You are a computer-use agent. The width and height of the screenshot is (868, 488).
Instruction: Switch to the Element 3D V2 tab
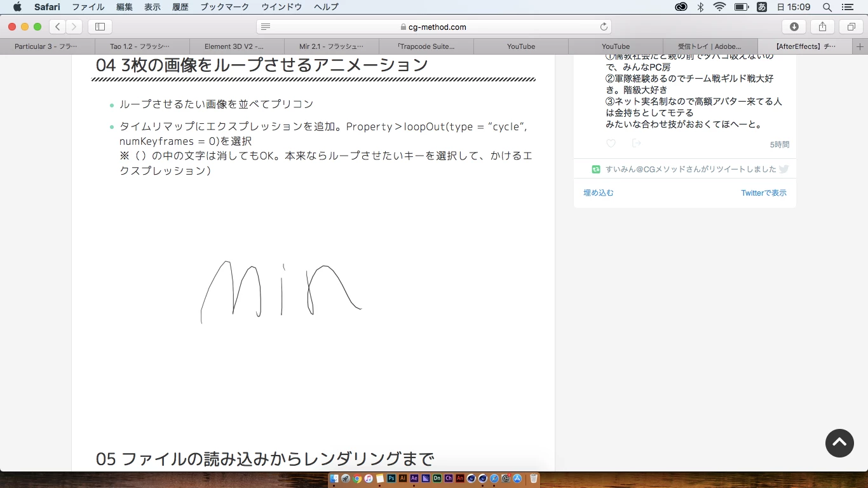click(236, 46)
